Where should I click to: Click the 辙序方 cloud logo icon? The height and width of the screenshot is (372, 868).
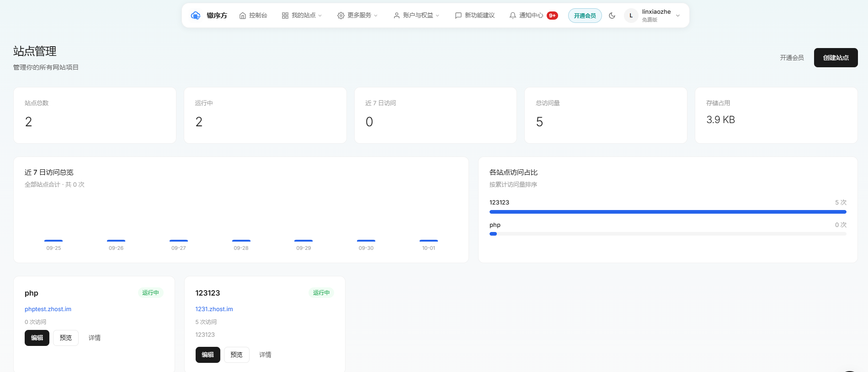pos(196,16)
